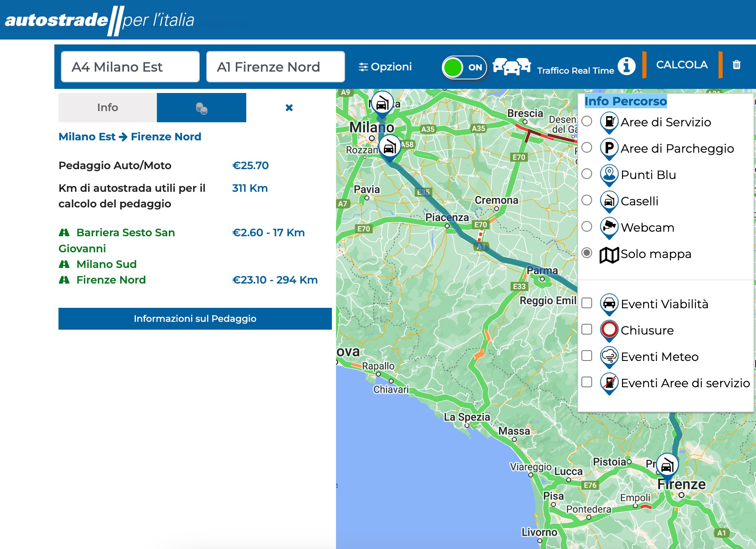Click the trash icon to clear route
Image resolution: width=756 pixels, height=549 pixels.
coord(736,65)
